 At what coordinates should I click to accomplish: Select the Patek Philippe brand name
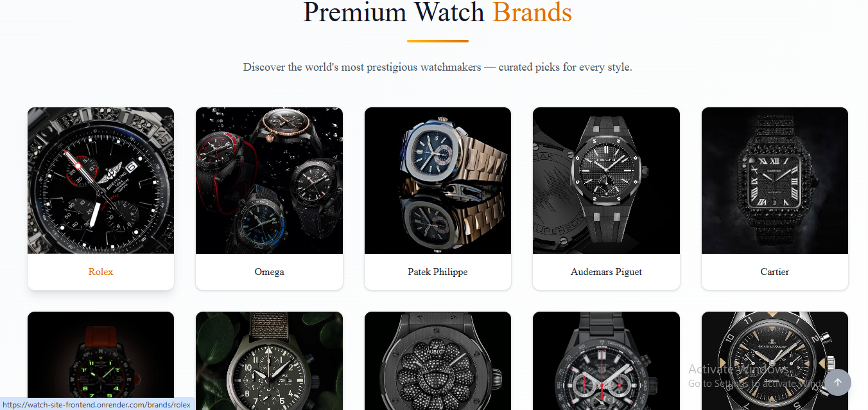pyautogui.click(x=438, y=272)
